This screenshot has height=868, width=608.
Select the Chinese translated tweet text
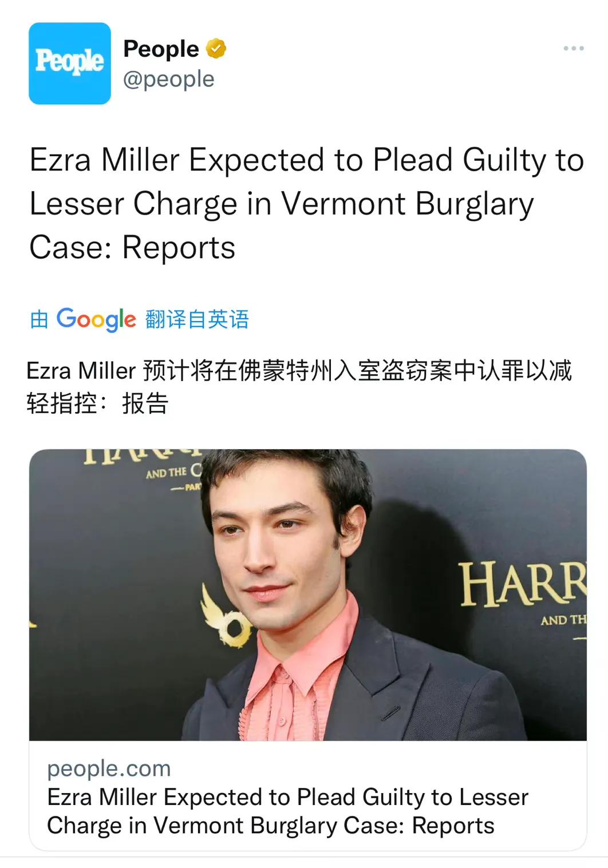[x=299, y=387]
